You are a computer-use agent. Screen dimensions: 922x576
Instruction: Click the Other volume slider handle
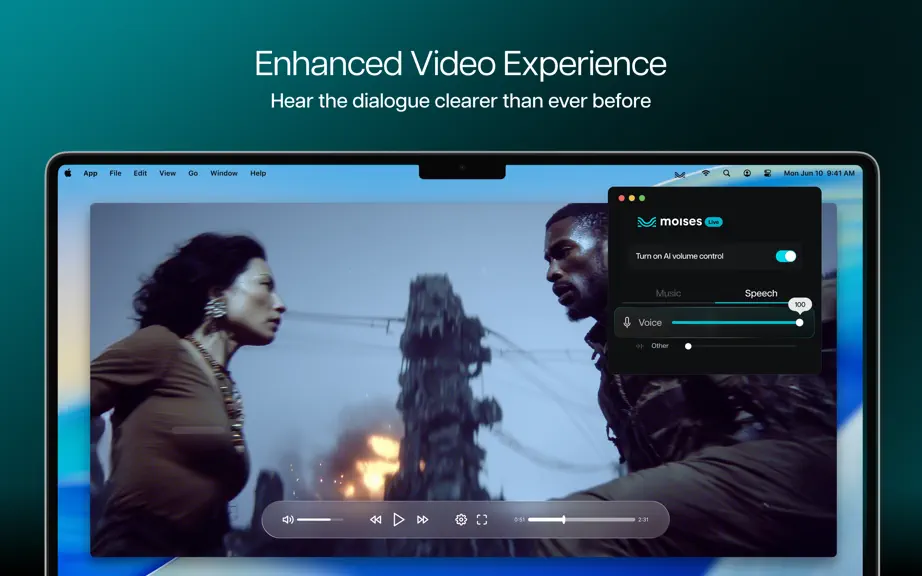coord(688,346)
